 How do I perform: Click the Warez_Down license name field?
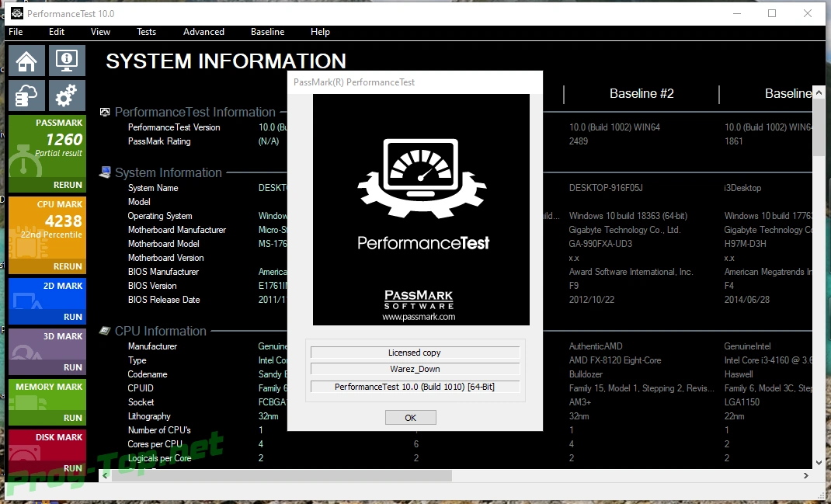tap(415, 370)
